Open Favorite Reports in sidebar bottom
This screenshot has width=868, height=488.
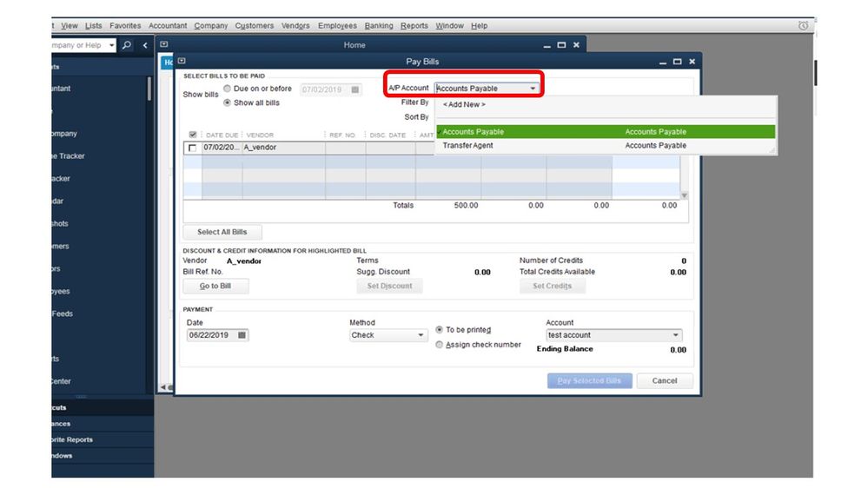tap(72, 440)
